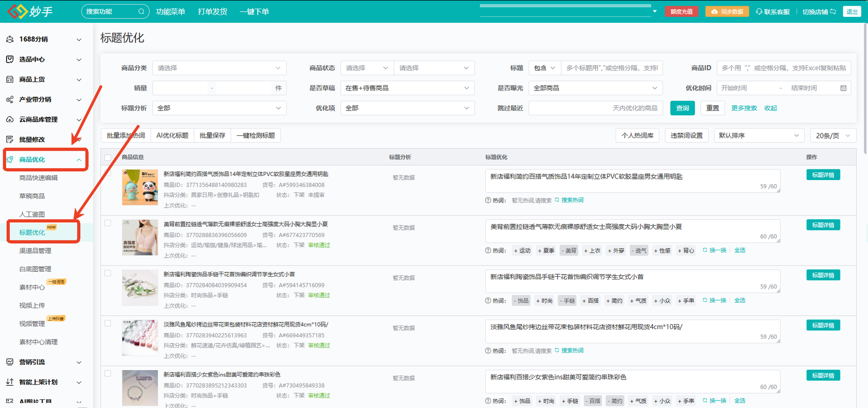Click the 收起 collapse link
Screen dimensions: 868x408
tap(770, 108)
